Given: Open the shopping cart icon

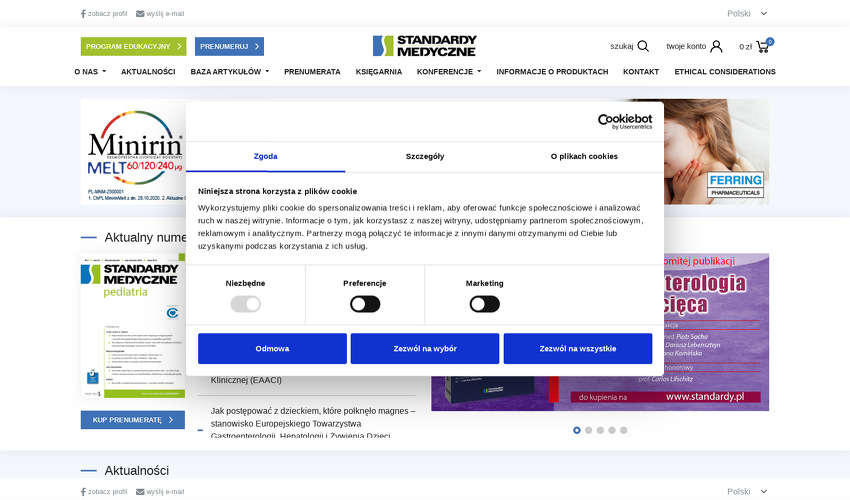Looking at the screenshot, I should pos(763,46).
